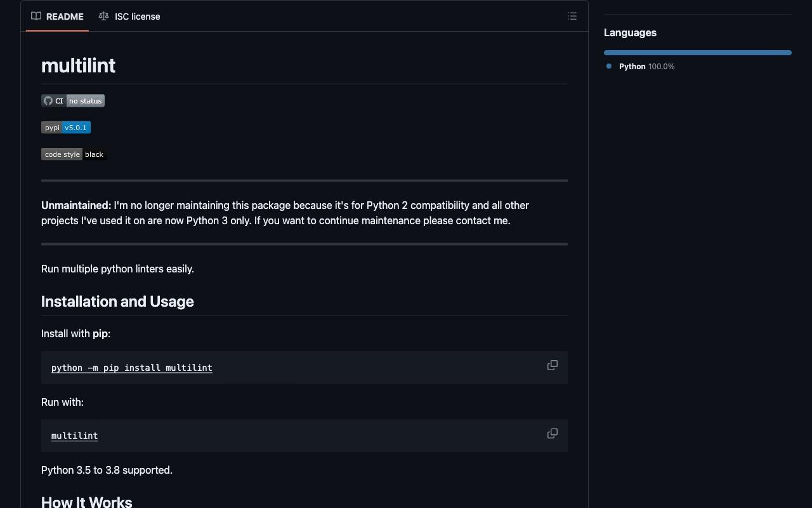Click the Python language color dot

(x=609, y=66)
